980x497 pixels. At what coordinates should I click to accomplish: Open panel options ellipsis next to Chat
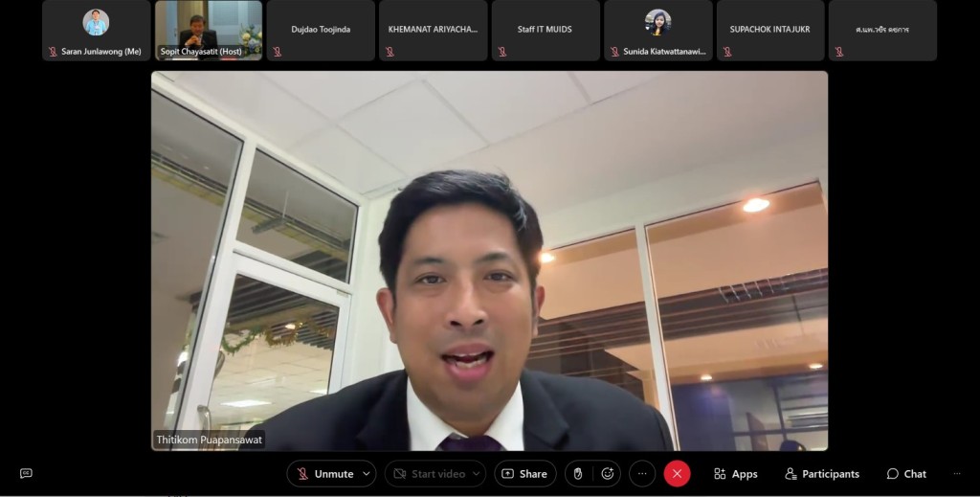956,474
